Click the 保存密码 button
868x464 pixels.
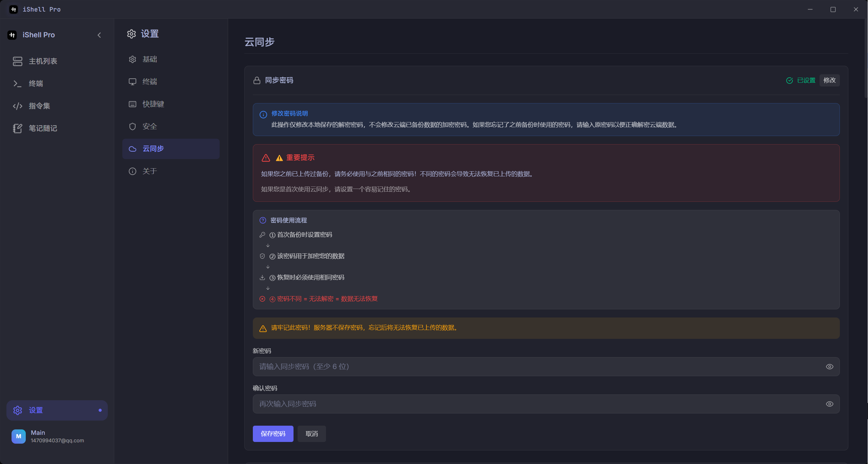coord(273,434)
